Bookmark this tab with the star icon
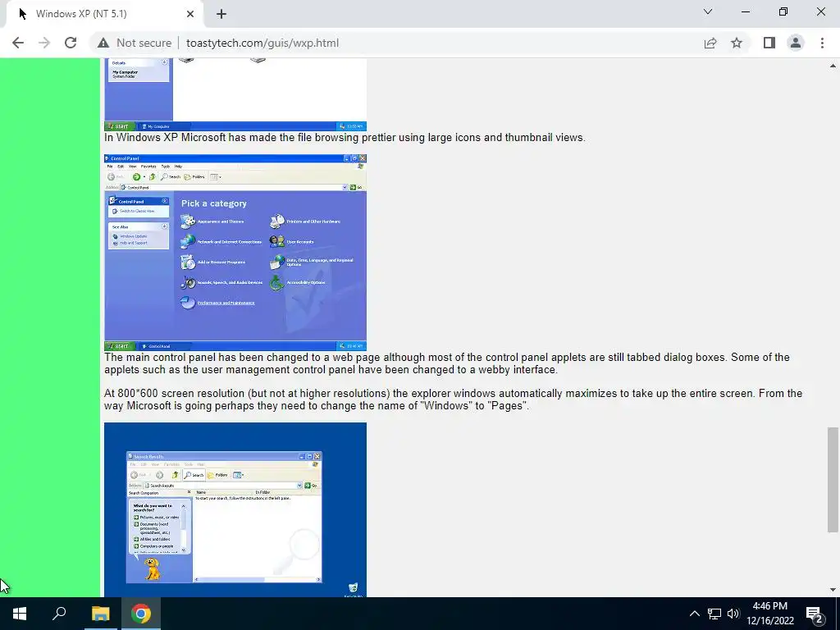 point(737,43)
